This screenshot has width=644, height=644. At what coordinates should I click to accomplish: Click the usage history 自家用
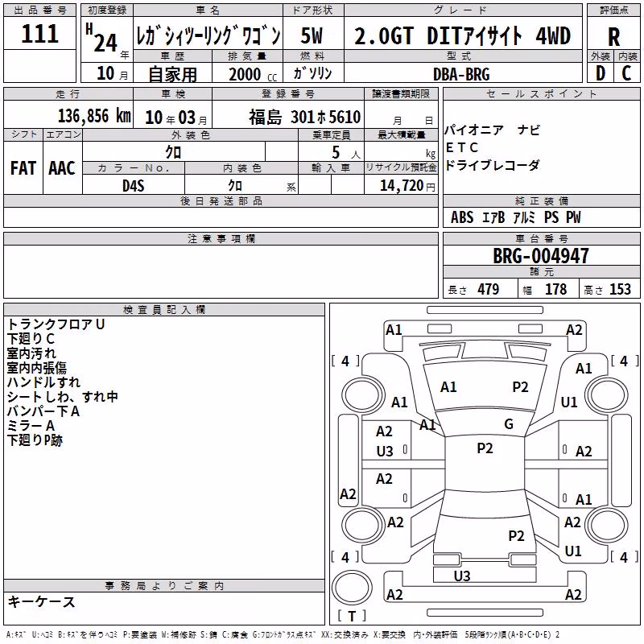click(x=172, y=74)
